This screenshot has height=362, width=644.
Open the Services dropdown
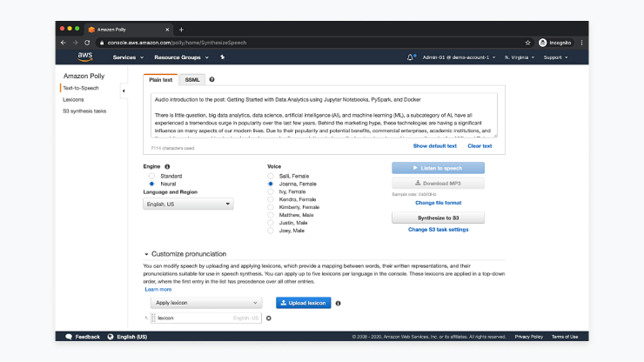[128, 57]
